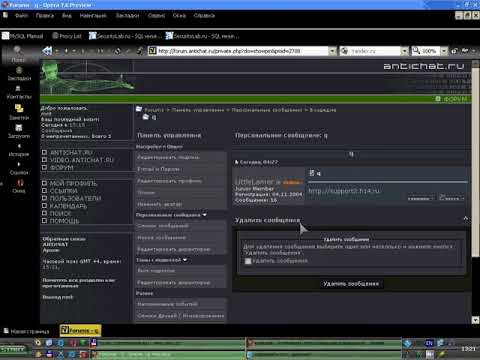Expand the search engine dropdown

coord(404,51)
